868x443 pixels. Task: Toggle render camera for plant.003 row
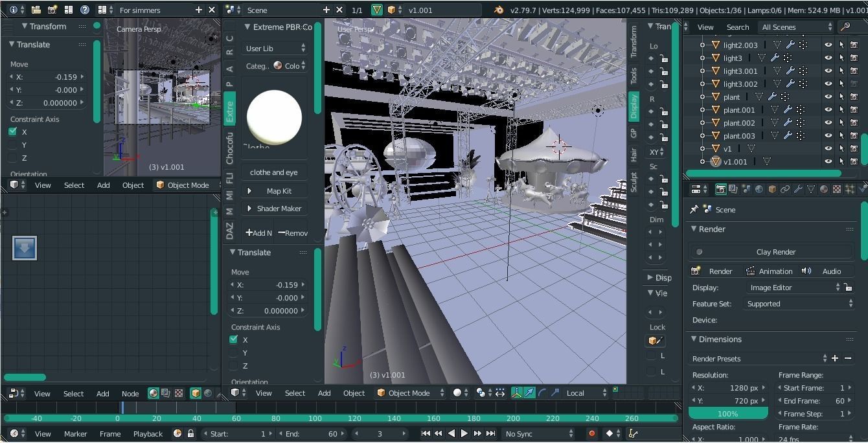tap(854, 136)
